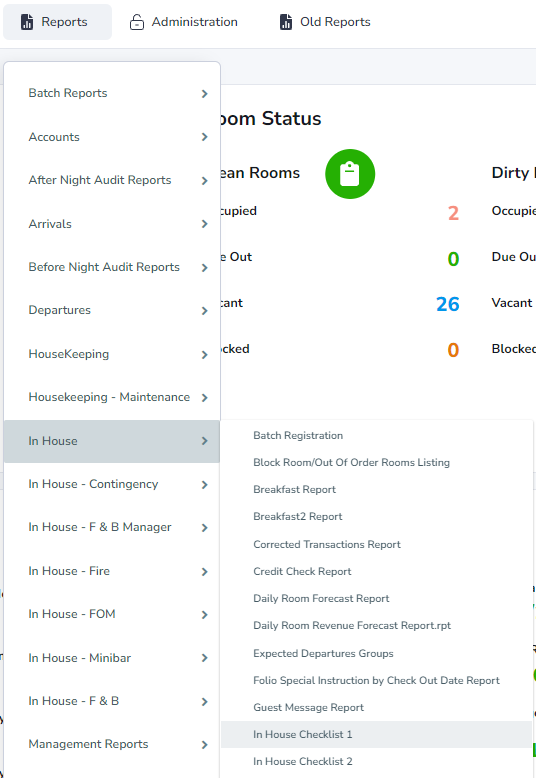This screenshot has height=778, width=536.
Task: Click the green clipboard Clean Rooms icon
Action: click(350, 174)
